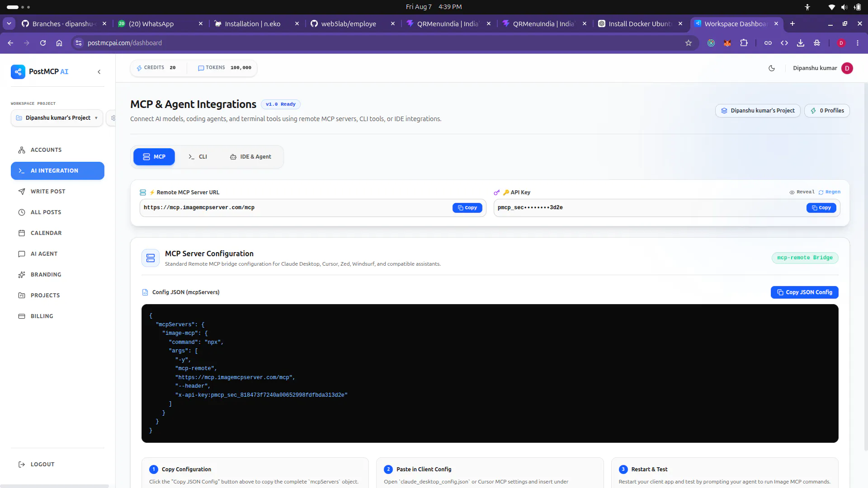Copy the API Key
868x488 pixels.
821,208
